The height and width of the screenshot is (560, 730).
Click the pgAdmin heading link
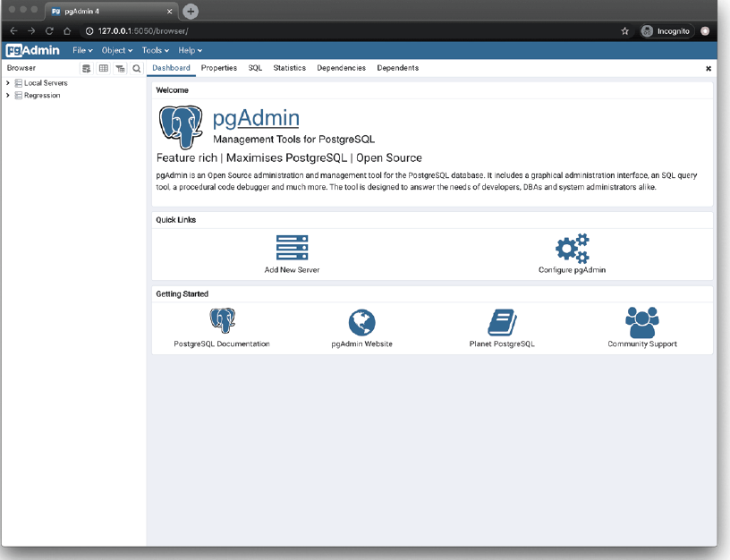click(256, 118)
